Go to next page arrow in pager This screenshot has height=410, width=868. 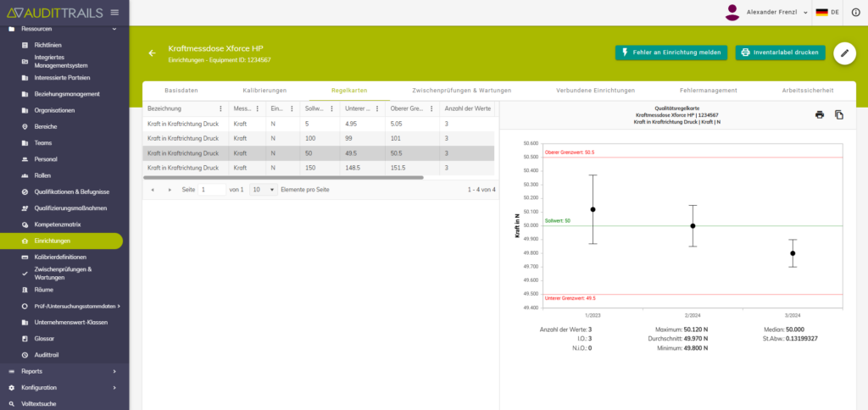pyautogui.click(x=170, y=190)
